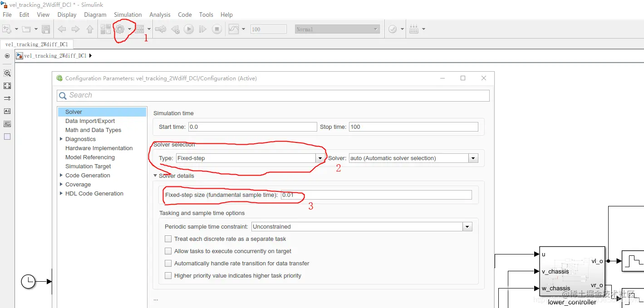Select Hardware Implementation in the configuration tree

[99, 148]
